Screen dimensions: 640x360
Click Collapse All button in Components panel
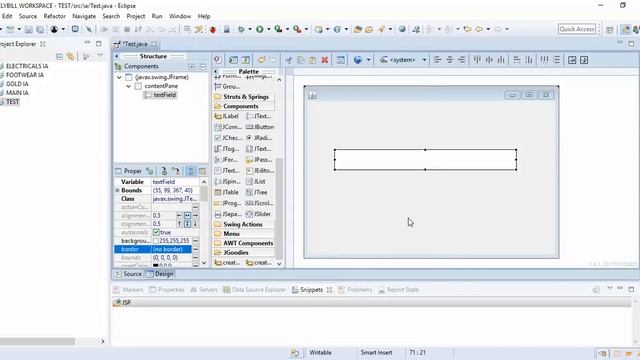point(203,67)
